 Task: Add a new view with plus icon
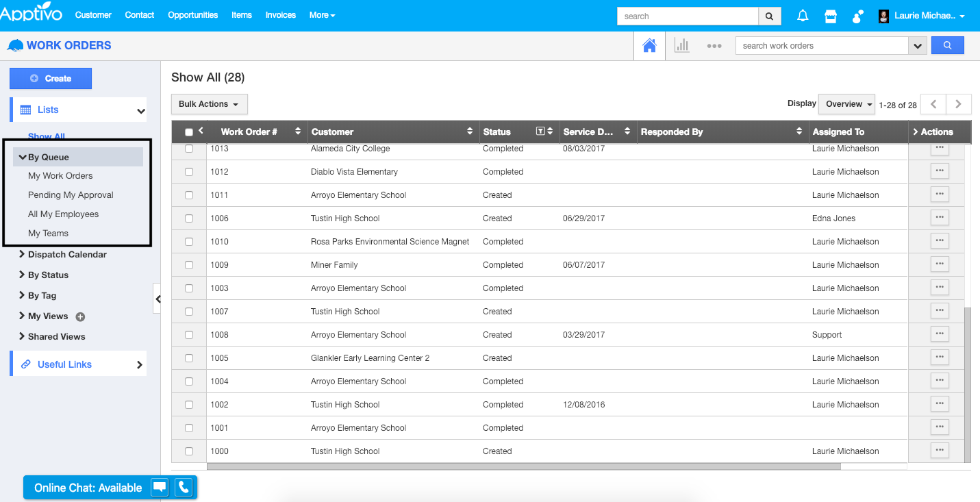click(x=80, y=317)
